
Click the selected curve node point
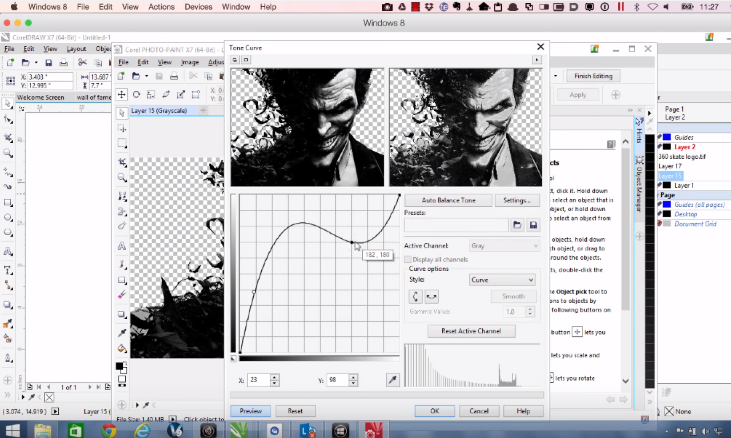pyautogui.click(x=352, y=242)
